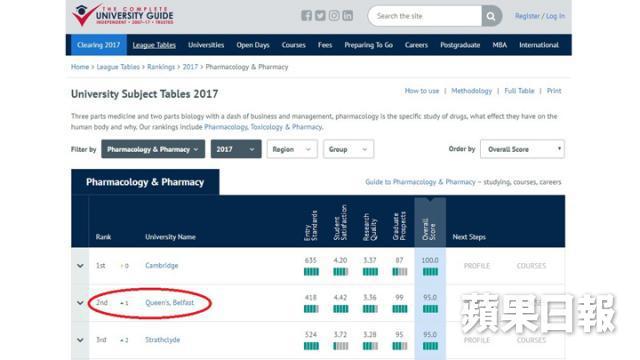Sort by Graduate Prospects column
640x360 pixels.
coord(399,226)
